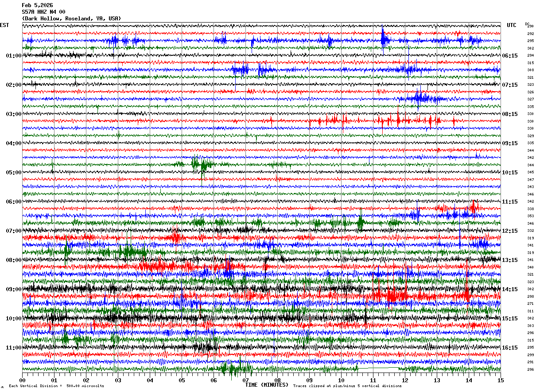This screenshot has width=536, height=392.
Task: Click the '06:15' UTC time label
Action: pos(510,56)
